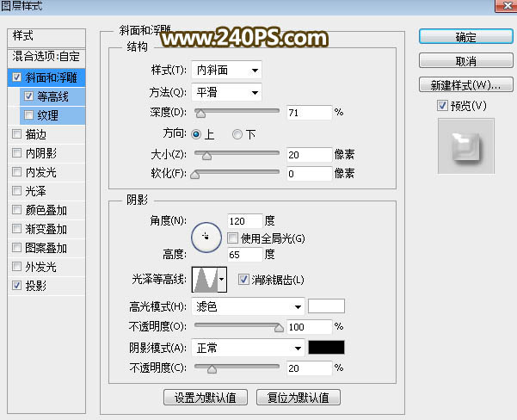The height and width of the screenshot is (420, 517).
Task: Enable the 颜色叠加 checkbox
Action: pyautogui.click(x=16, y=209)
